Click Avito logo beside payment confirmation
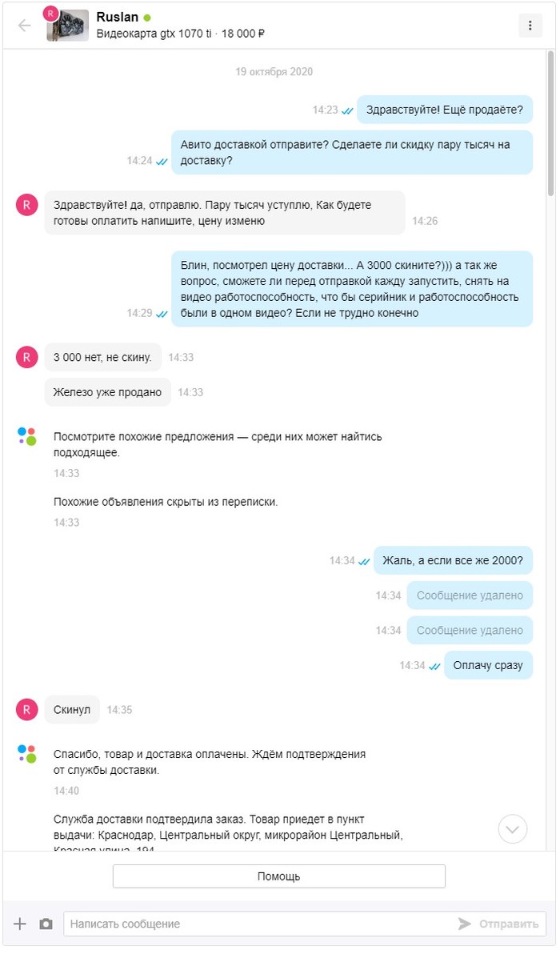 (26, 753)
